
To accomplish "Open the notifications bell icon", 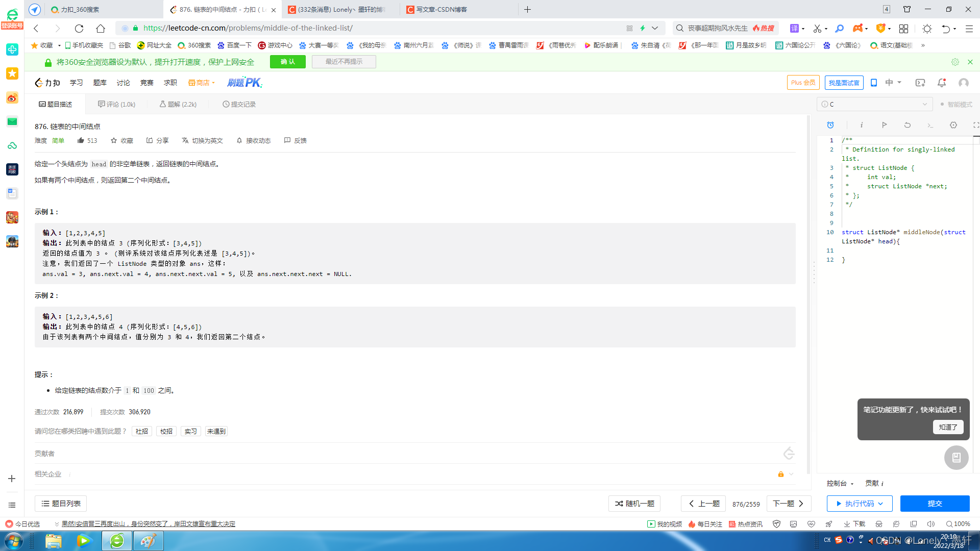I will [x=942, y=83].
